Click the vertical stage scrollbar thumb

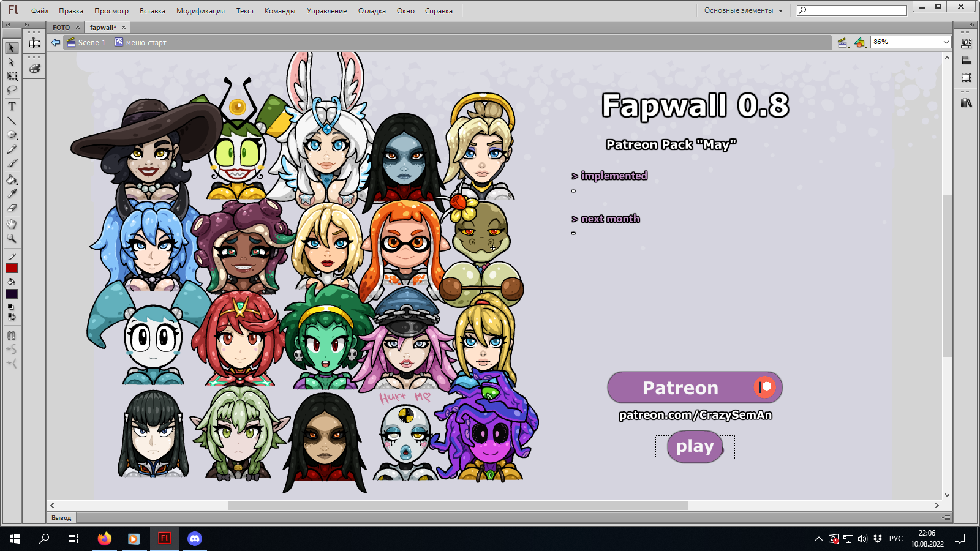[x=947, y=275]
